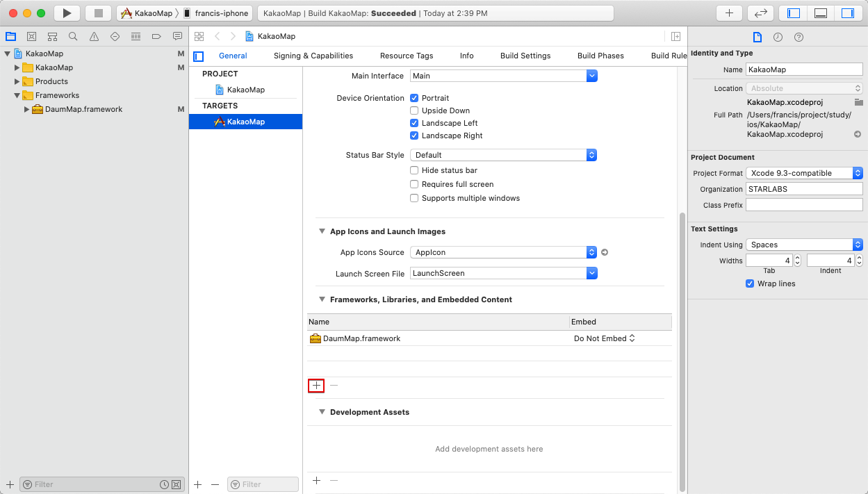Uncheck Portrait device orientation
The height and width of the screenshot is (494, 868).
click(414, 98)
